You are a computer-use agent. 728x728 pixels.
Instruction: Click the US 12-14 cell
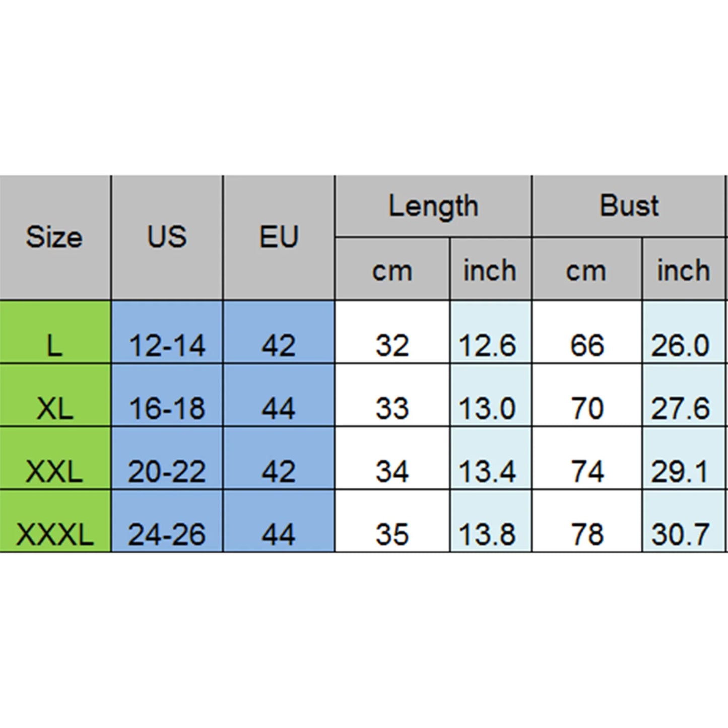pyautogui.click(x=167, y=333)
